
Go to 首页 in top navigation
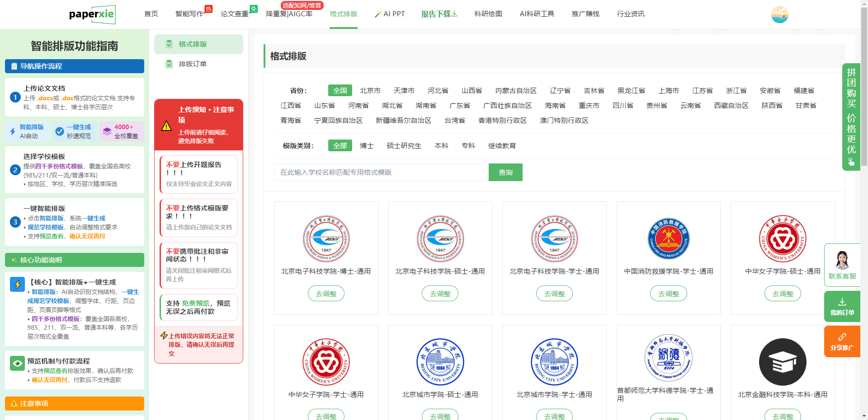151,14
